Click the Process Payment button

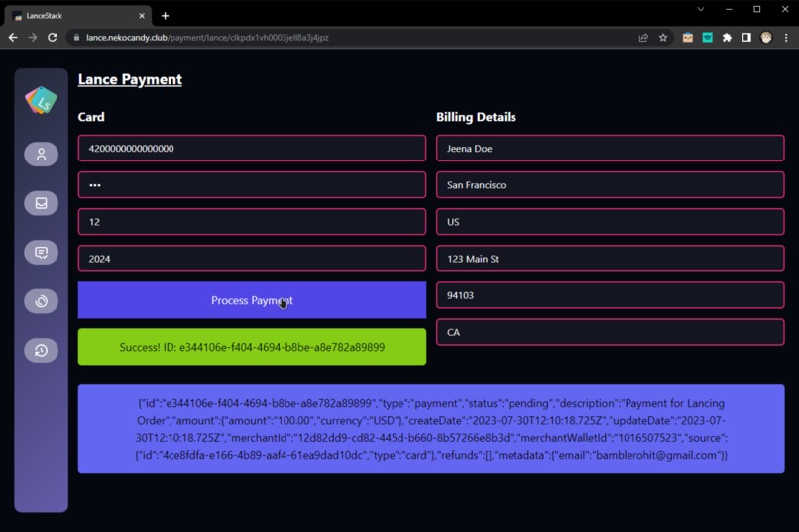tap(252, 300)
